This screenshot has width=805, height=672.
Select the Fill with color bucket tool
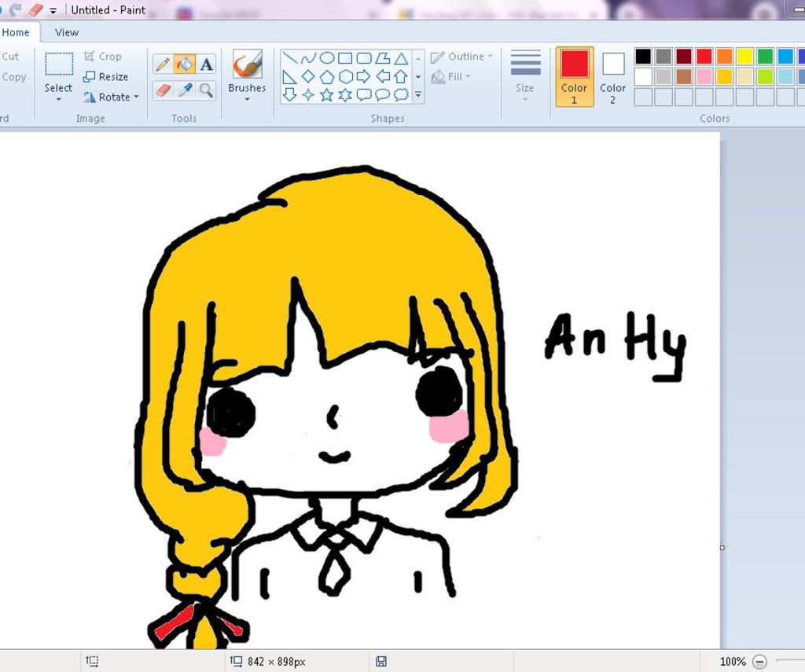coord(184,64)
